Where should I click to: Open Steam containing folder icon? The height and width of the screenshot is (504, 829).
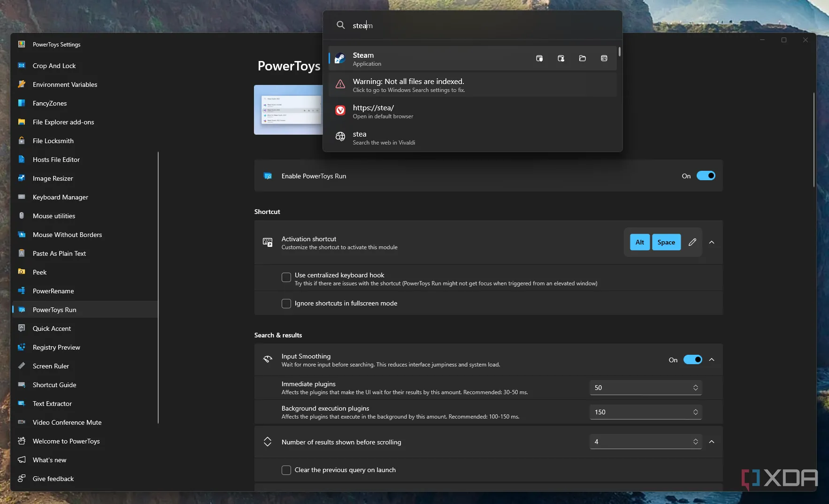point(583,58)
